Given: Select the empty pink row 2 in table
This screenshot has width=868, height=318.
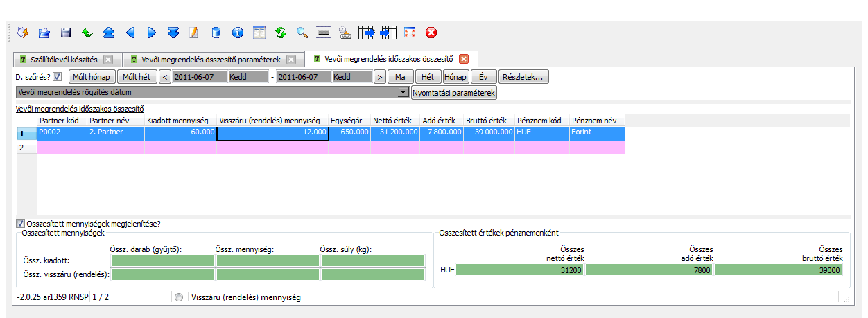Looking at the screenshot, I should point(277,148).
